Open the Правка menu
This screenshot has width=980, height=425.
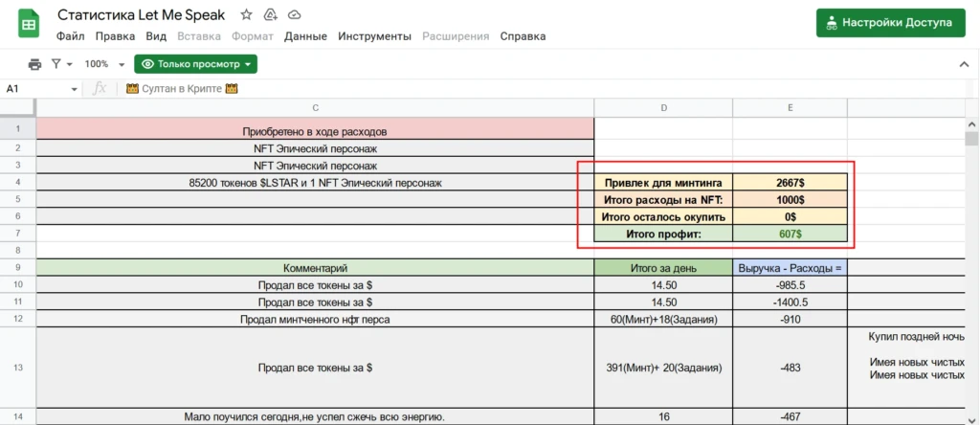pyautogui.click(x=115, y=36)
